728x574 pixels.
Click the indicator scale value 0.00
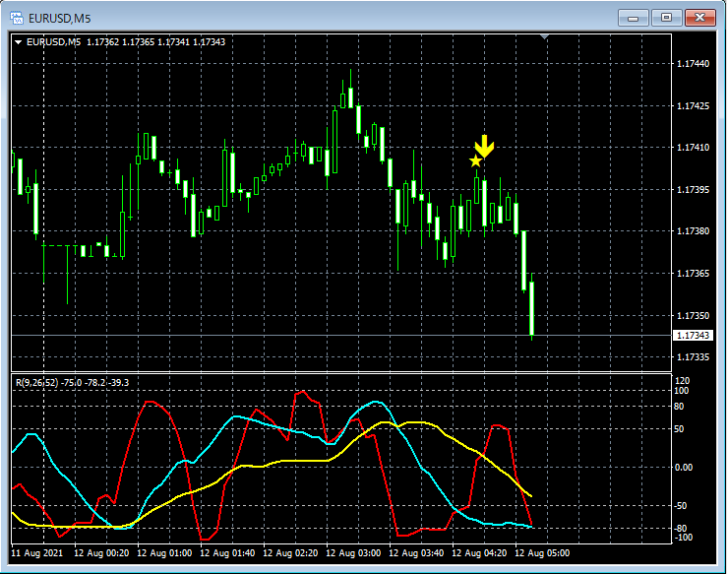pos(684,467)
